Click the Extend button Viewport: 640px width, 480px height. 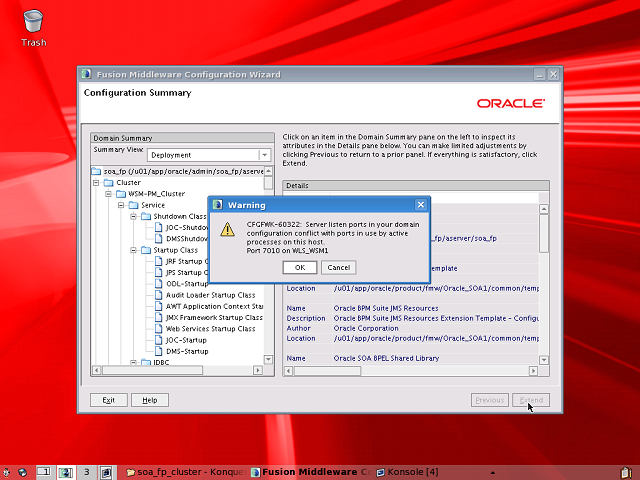[x=531, y=400]
